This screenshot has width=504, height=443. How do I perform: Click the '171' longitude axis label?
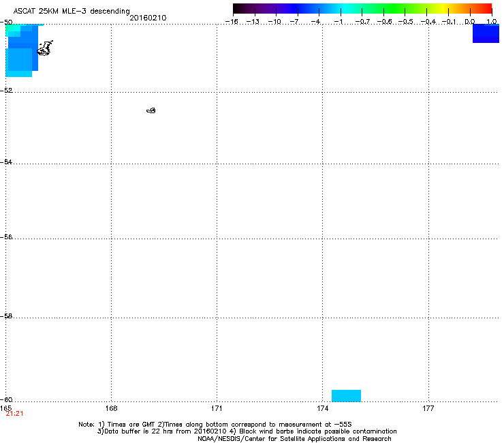coord(217,408)
